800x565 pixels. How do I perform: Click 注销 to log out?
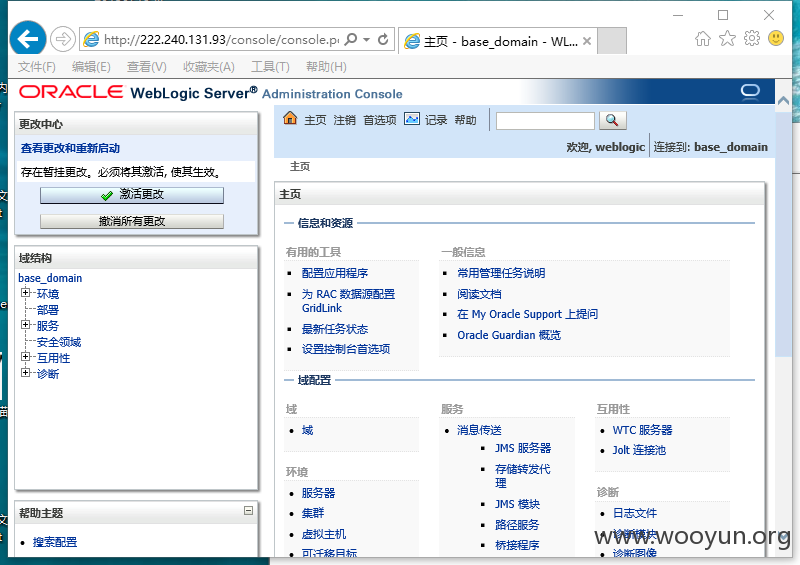coord(344,120)
